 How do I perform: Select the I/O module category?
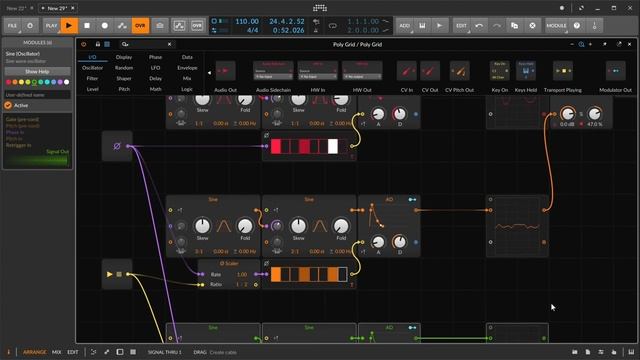click(x=93, y=57)
